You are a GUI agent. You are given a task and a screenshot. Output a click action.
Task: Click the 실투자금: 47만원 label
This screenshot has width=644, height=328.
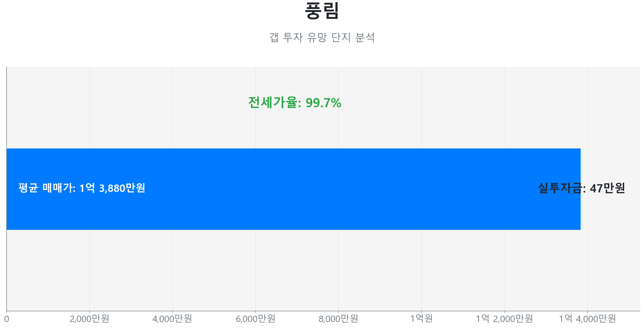(x=581, y=188)
